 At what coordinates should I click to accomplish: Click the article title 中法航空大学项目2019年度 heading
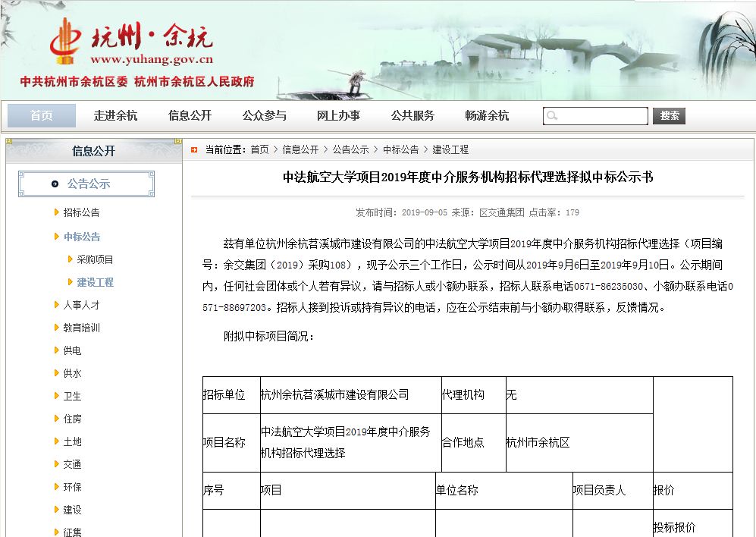point(468,177)
